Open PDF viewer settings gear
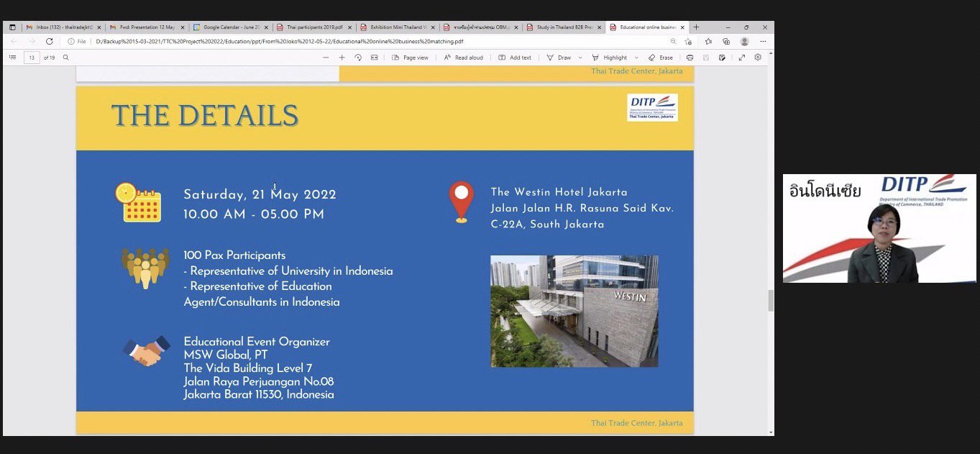This screenshot has width=980, height=454. tap(758, 58)
